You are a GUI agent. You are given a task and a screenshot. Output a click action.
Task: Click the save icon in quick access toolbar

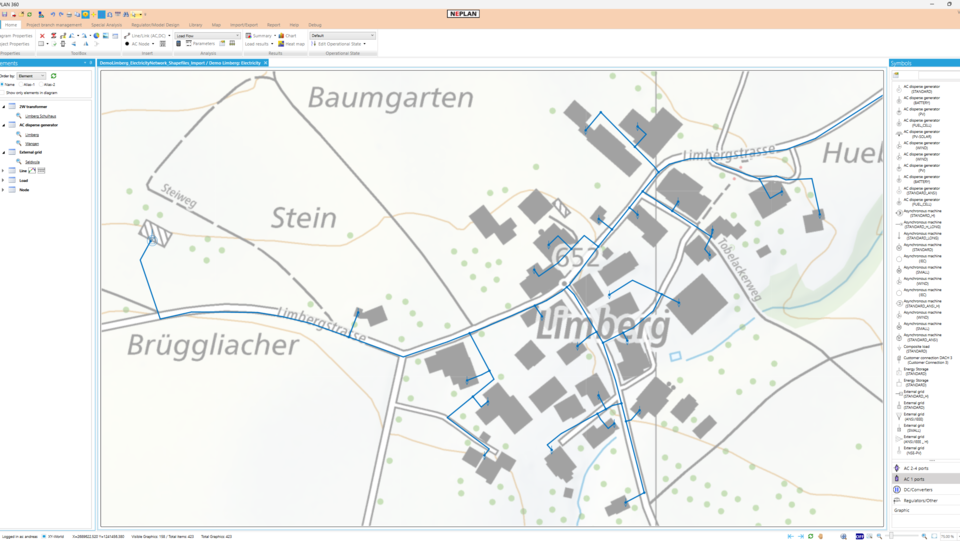[5, 15]
